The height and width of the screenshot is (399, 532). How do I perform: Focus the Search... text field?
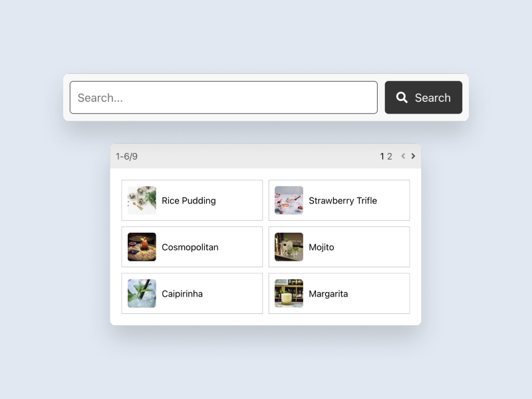click(223, 98)
